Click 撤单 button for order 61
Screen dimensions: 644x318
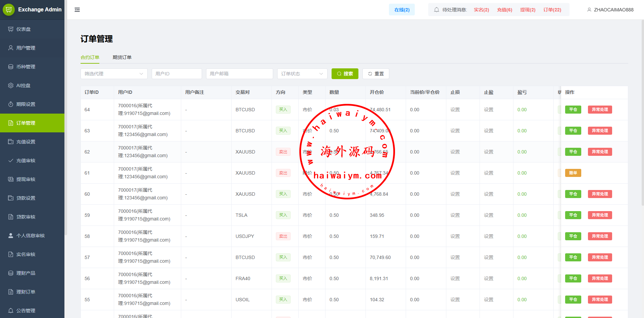click(x=573, y=173)
